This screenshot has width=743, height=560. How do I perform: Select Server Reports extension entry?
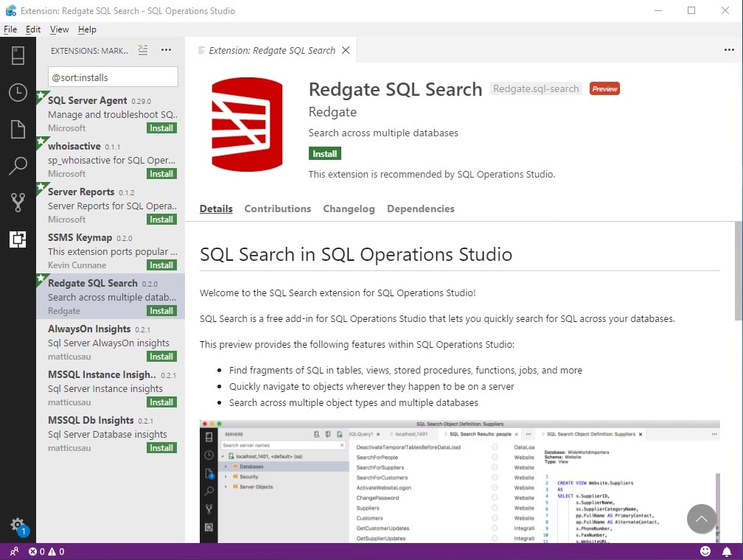pyautogui.click(x=111, y=205)
